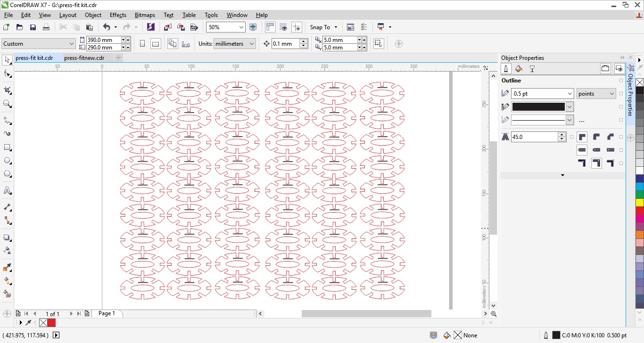
Task: Click the nudge distance field showing 0.1 mm
Action: coord(285,44)
